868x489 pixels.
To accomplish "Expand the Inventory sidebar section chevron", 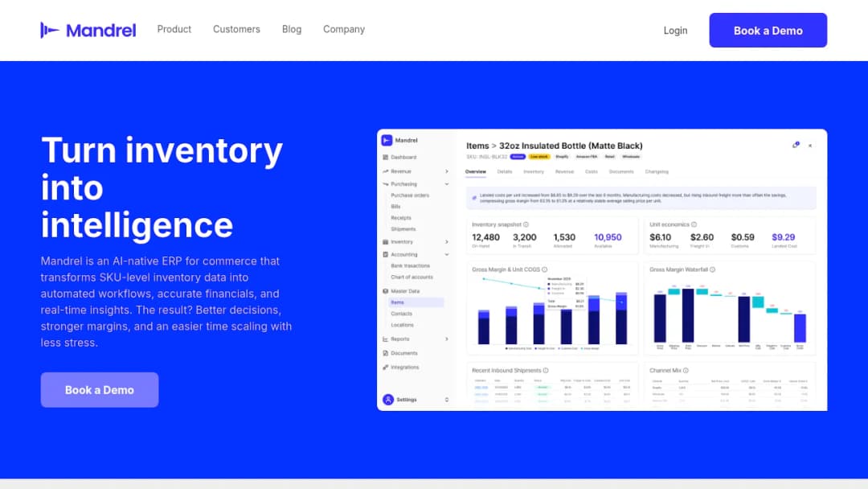I will [447, 242].
